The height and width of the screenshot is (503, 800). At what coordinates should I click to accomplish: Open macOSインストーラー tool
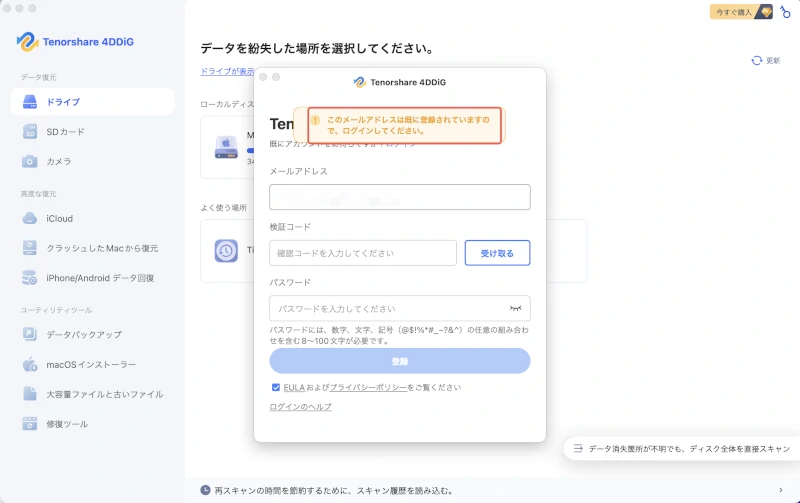pyautogui.click(x=92, y=364)
